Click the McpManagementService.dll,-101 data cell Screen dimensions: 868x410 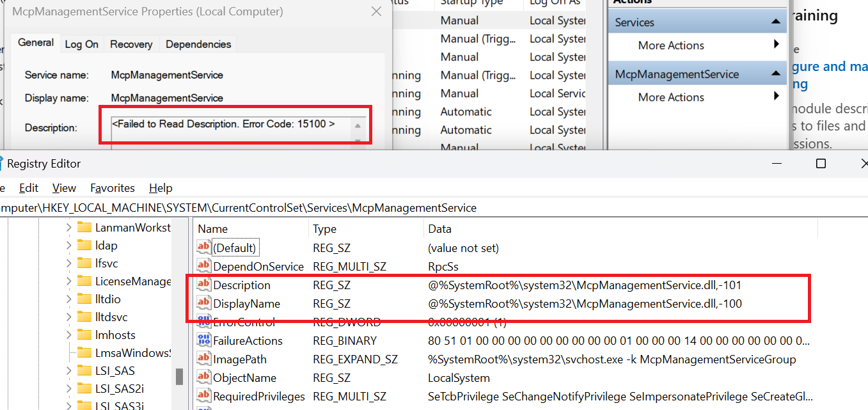coord(585,285)
